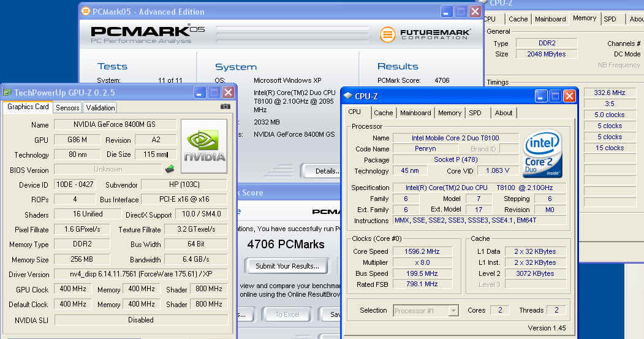Click the NVIDIA SLI Disabled field
Screen dimensions: 644x339
[141, 319]
